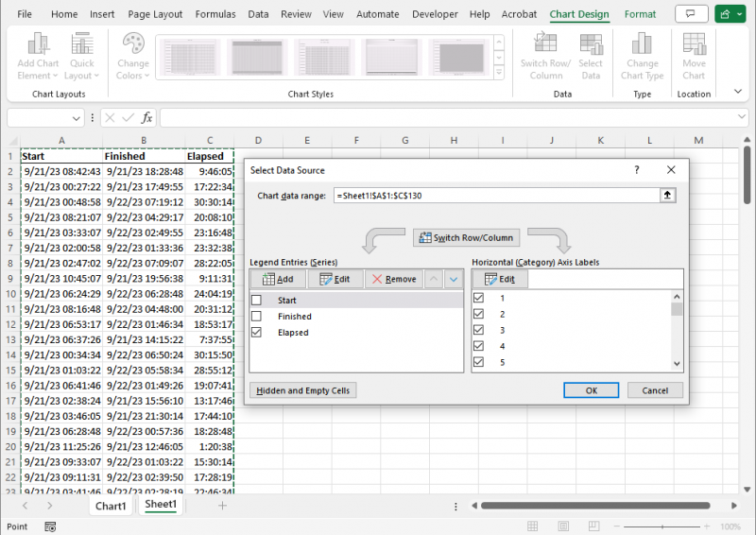Open Change Colors palette
Viewport: 756px width, 535px height.
pos(132,56)
